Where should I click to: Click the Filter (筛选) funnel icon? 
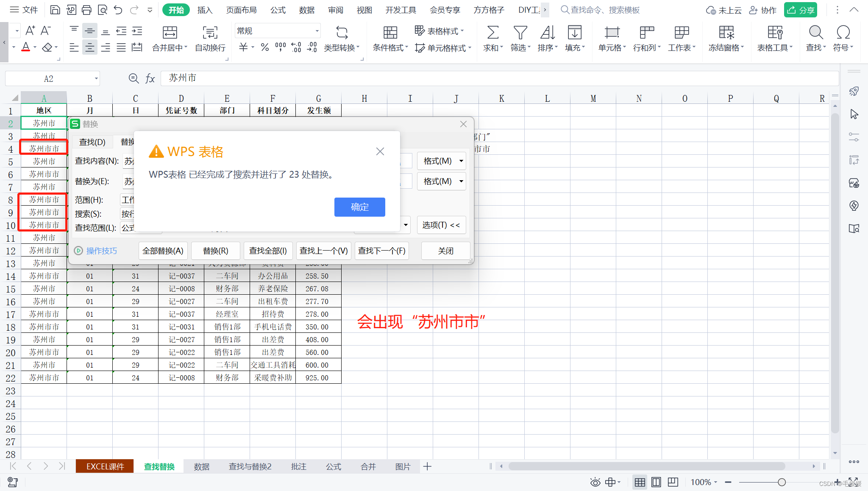point(520,33)
